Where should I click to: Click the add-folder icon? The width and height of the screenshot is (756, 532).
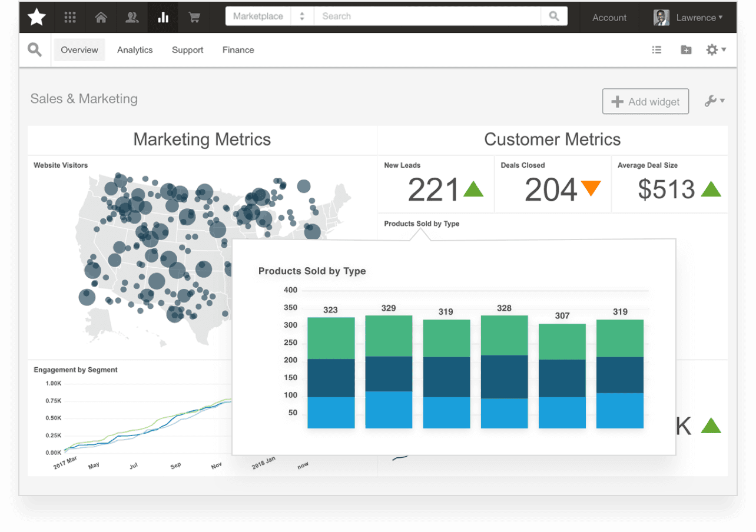click(x=686, y=49)
